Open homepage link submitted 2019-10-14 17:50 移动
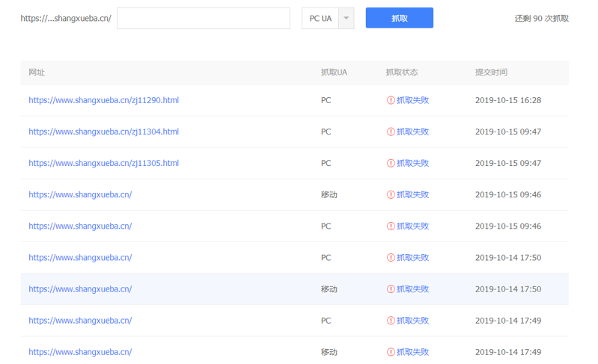This screenshot has height=364, width=598. [x=81, y=289]
